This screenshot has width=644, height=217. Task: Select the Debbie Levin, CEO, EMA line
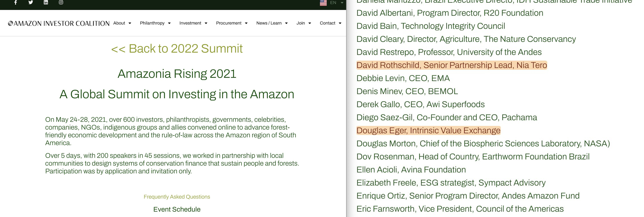403,78
